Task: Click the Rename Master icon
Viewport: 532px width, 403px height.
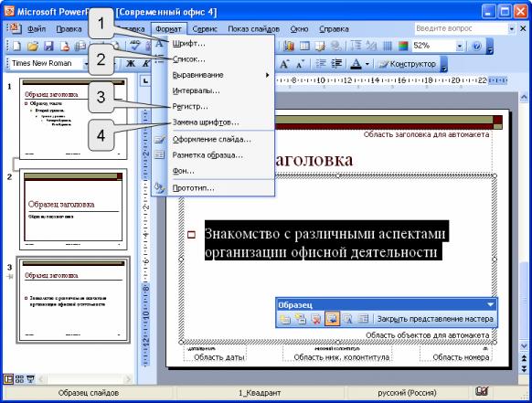Action: 347,319
